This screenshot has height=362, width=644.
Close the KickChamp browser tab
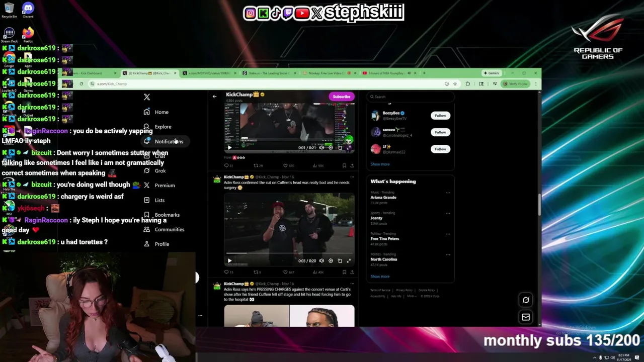175,73
